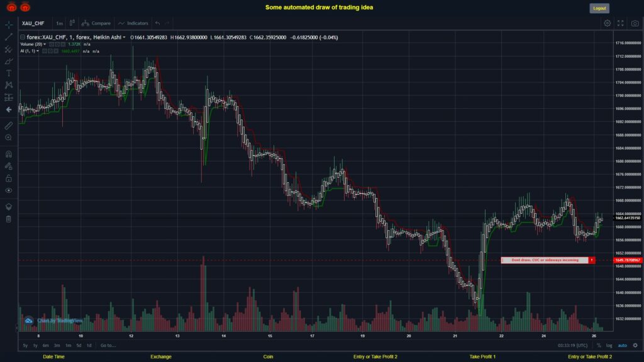Click the red 1649 price label on axis
644x362 pixels.
click(x=628, y=260)
